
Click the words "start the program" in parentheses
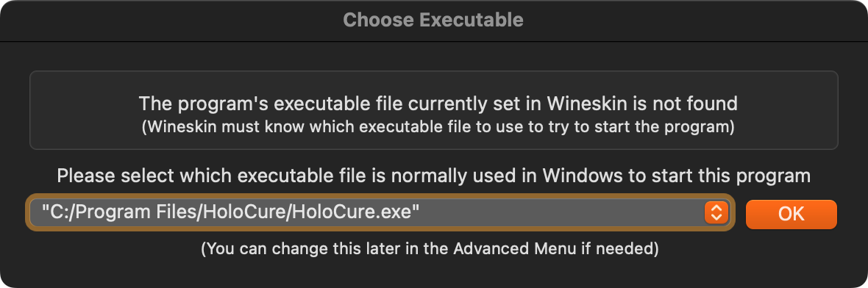tap(661, 127)
